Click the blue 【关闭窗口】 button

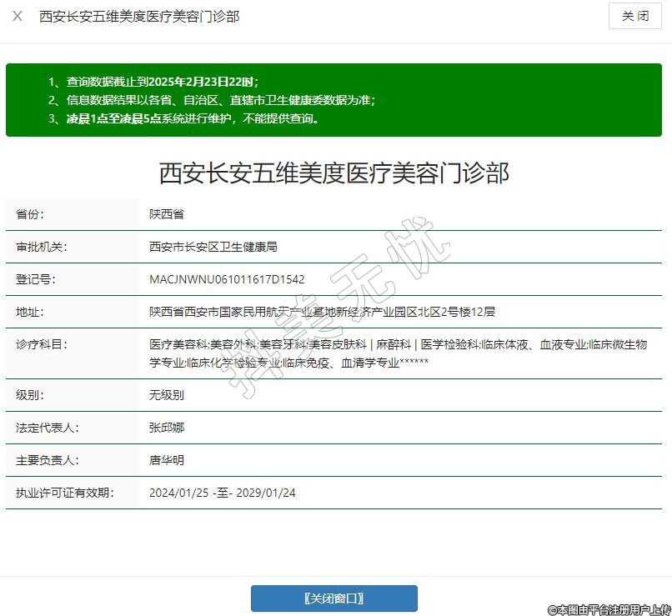click(x=333, y=598)
